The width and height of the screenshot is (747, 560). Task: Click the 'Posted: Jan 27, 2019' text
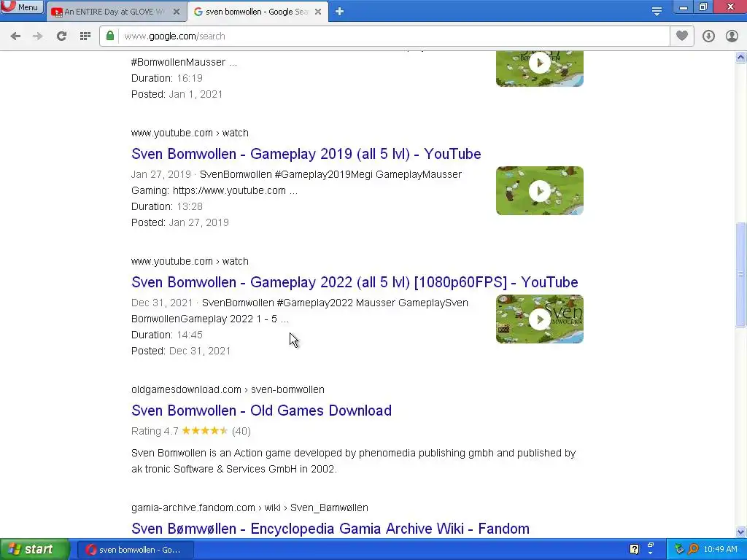tap(180, 222)
